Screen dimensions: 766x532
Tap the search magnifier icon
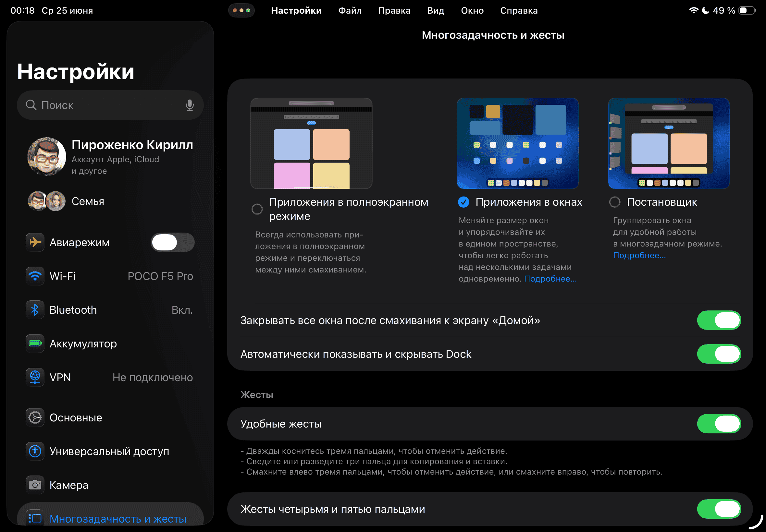click(x=31, y=105)
